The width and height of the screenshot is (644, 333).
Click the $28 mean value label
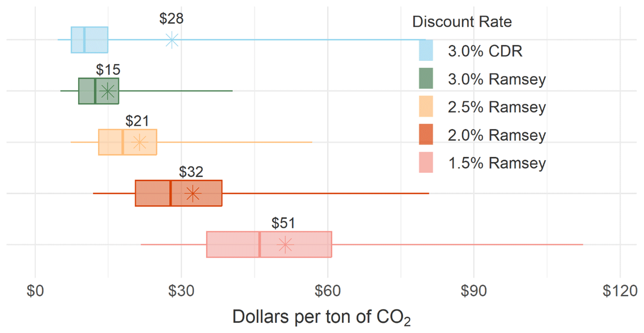(171, 19)
